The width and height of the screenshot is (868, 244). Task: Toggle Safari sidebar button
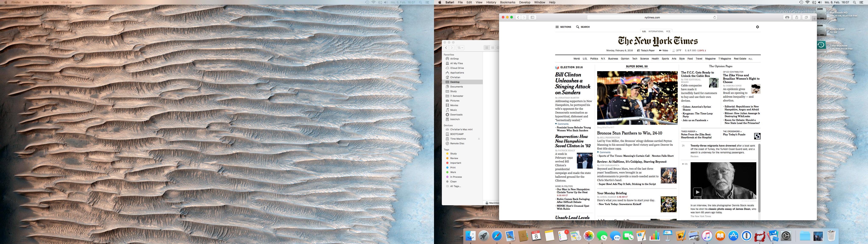point(532,18)
